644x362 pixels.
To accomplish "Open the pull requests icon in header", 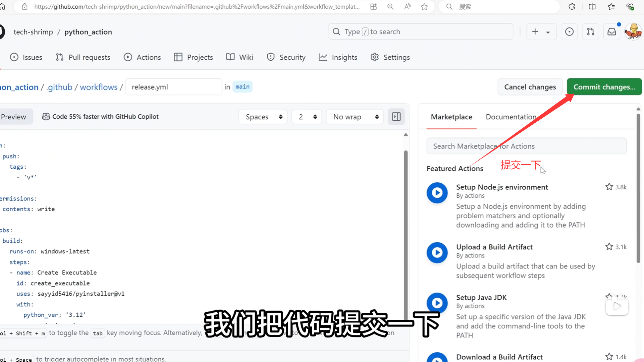I will click(590, 32).
